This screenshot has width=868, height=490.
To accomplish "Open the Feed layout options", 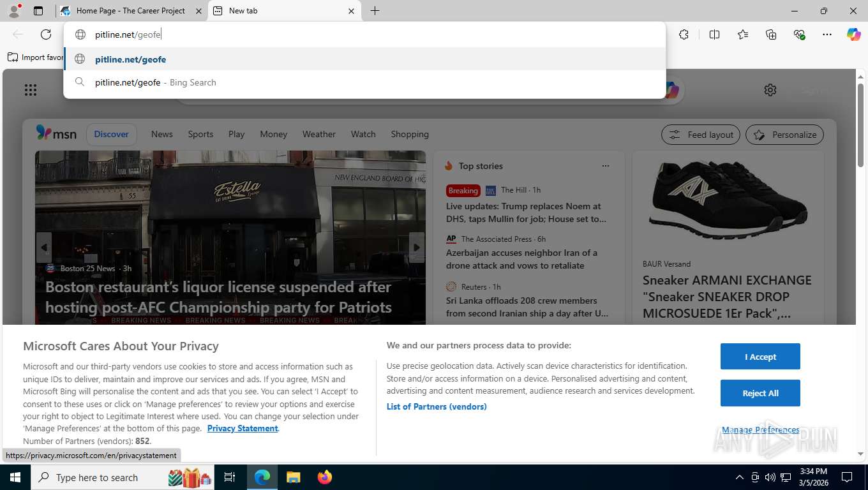I will (x=701, y=135).
